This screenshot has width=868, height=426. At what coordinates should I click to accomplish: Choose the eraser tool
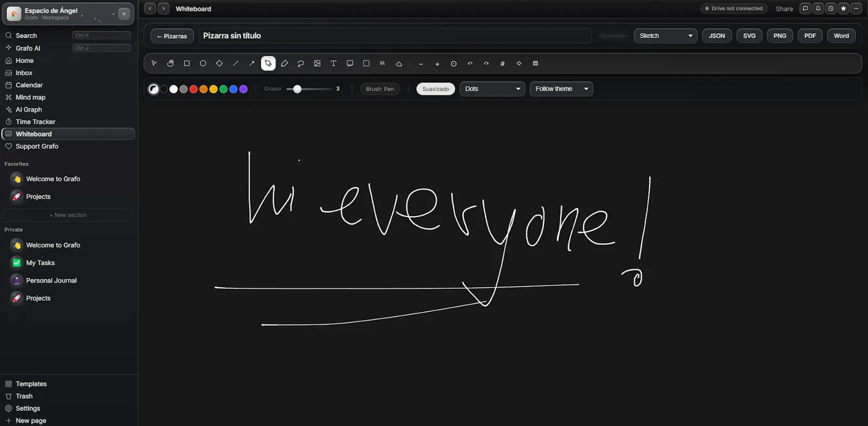click(399, 63)
